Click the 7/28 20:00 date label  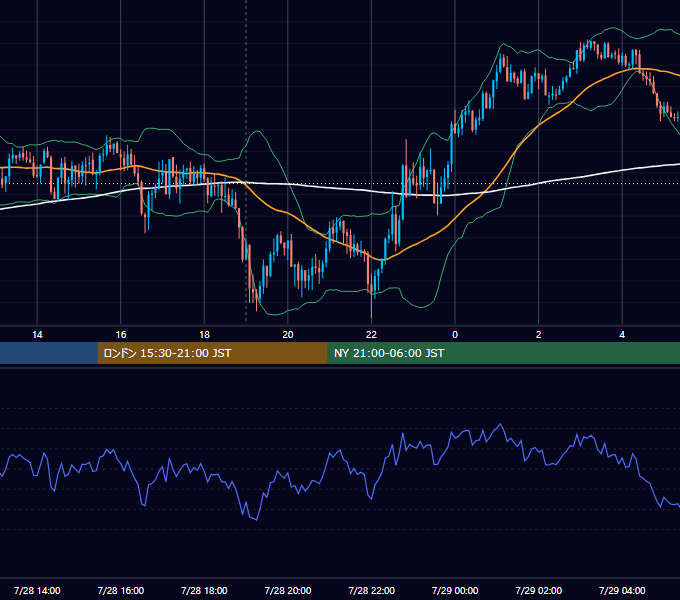(288, 590)
